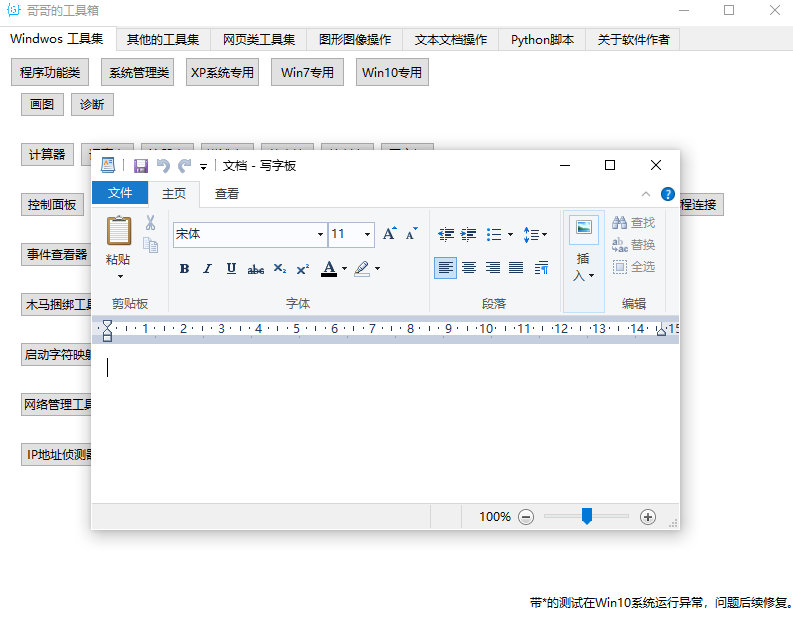The image size is (793, 621).
Task: Open the Python脚本 tab
Action: [x=542, y=39]
